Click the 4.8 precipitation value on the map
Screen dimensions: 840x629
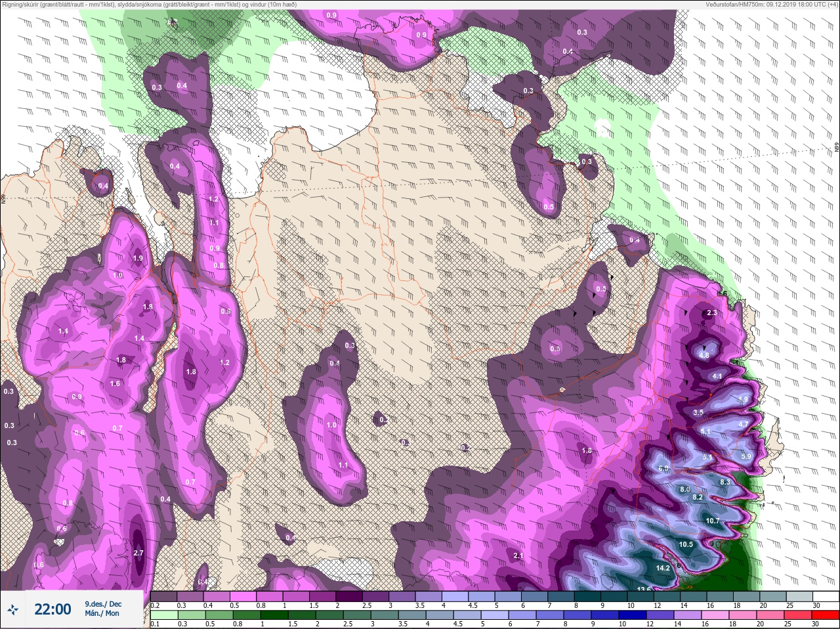[x=704, y=355]
